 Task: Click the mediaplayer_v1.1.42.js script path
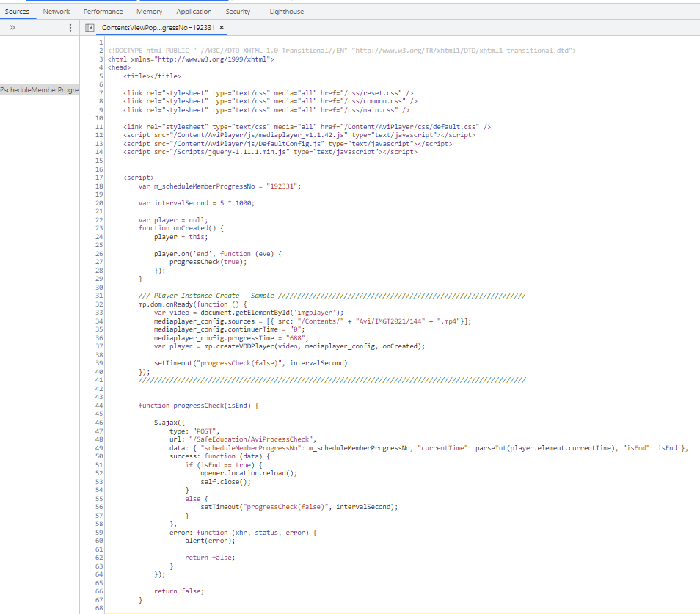[260, 135]
